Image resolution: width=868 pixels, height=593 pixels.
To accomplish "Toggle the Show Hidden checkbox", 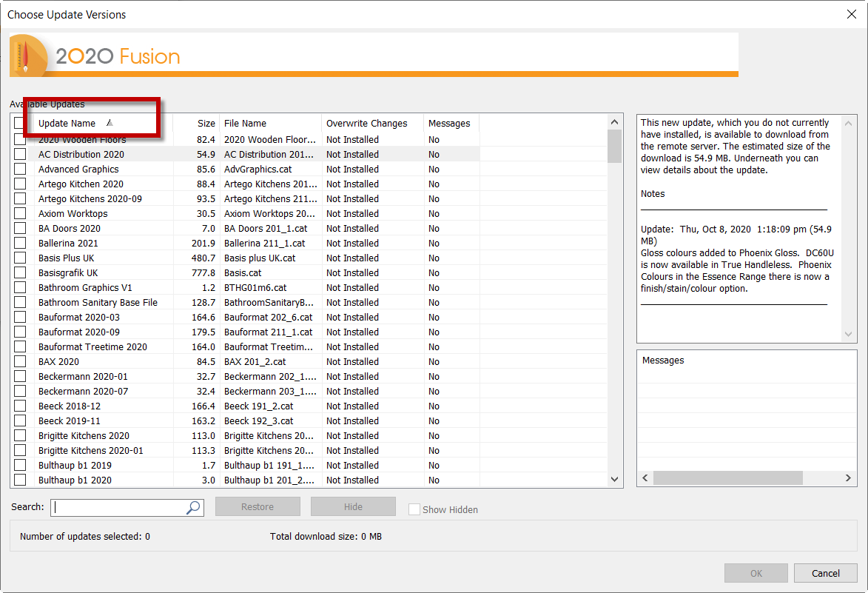I will pos(414,509).
